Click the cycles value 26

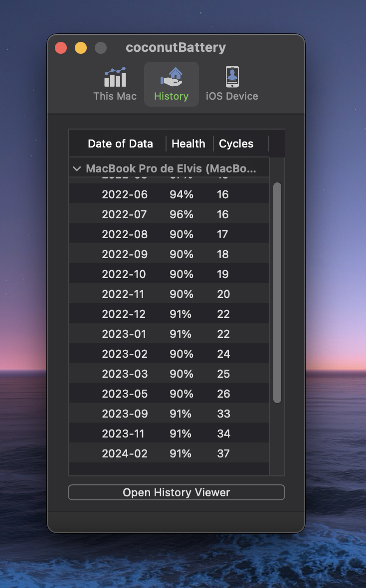click(x=223, y=394)
